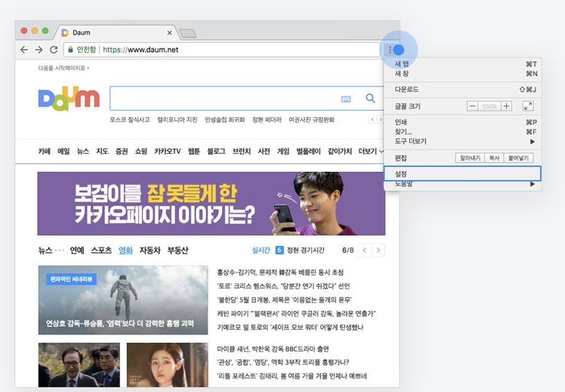Show previous trending keyword with left arrow

(x=372, y=120)
